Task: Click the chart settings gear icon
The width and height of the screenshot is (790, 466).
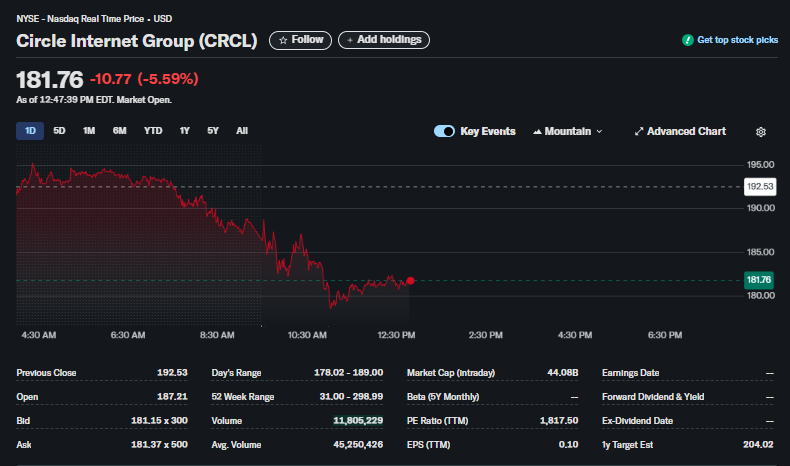Action: coord(761,131)
